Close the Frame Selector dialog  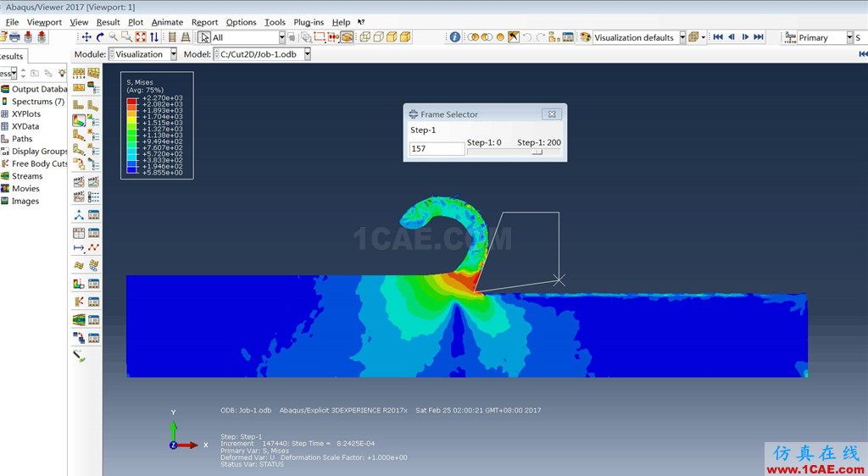click(x=552, y=113)
